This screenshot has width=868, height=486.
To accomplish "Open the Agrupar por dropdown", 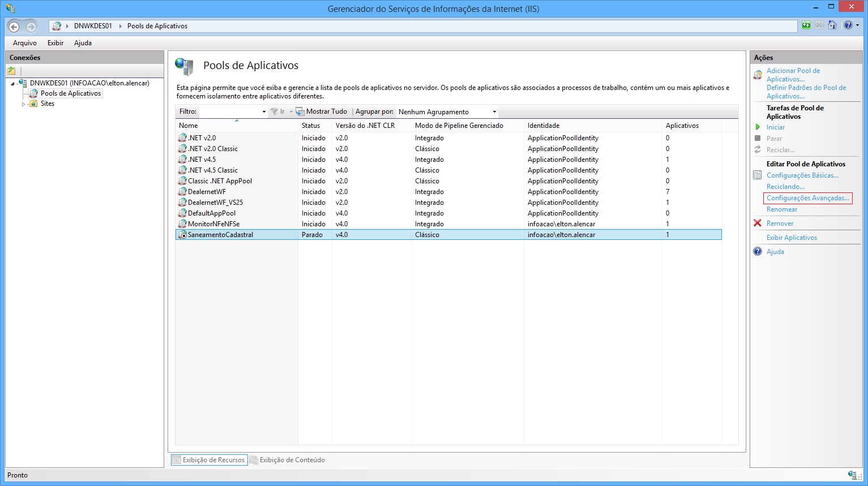I will click(494, 112).
